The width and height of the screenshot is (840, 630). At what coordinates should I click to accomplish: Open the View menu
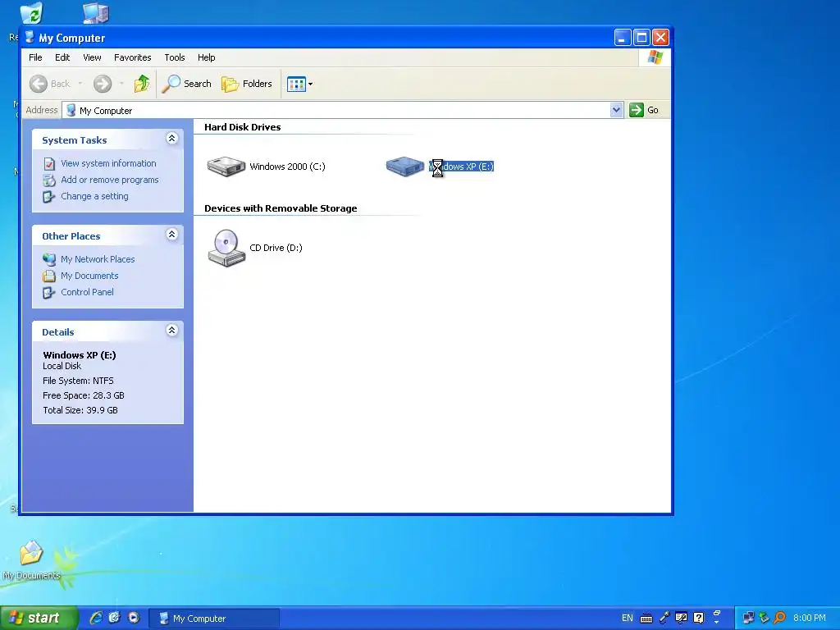click(x=92, y=57)
